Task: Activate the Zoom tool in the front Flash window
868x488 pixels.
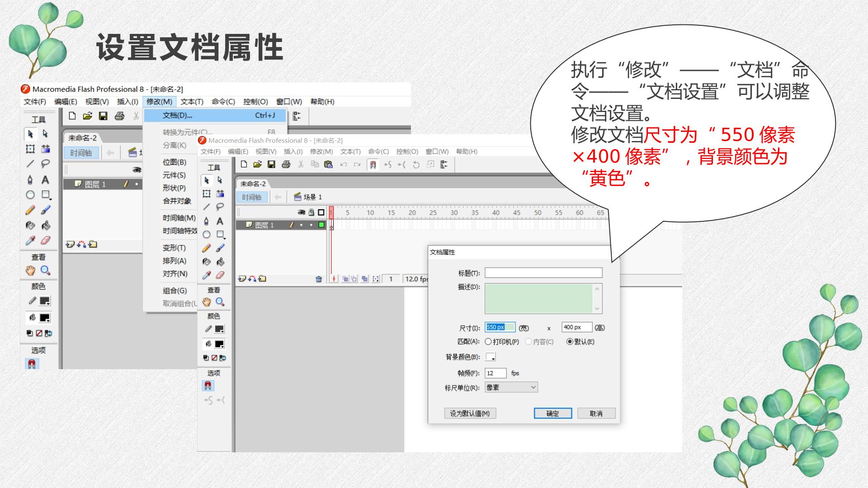Action: coord(220,302)
